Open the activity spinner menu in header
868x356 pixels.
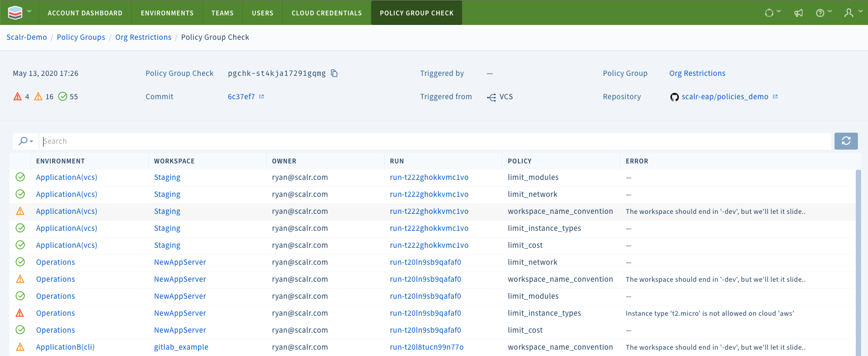pyautogui.click(x=772, y=13)
